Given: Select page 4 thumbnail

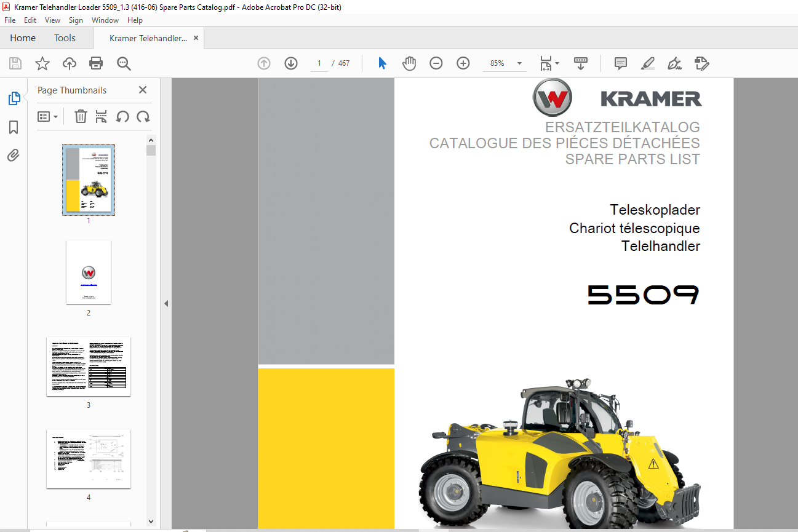Looking at the screenshot, I should [x=89, y=459].
